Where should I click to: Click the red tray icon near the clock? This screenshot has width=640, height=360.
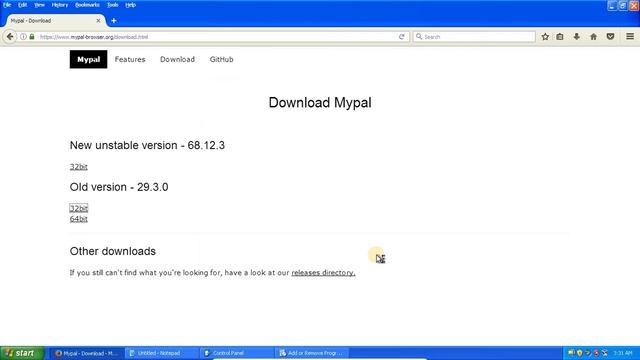(x=596, y=353)
